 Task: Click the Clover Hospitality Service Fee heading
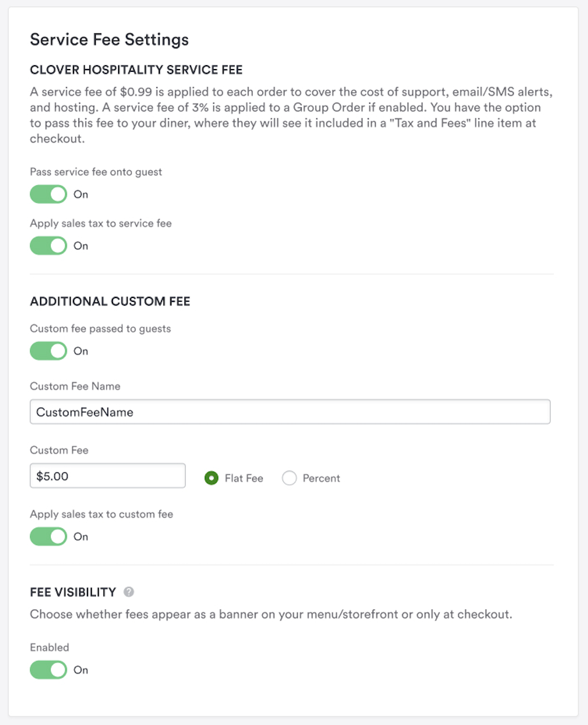(x=136, y=70)
